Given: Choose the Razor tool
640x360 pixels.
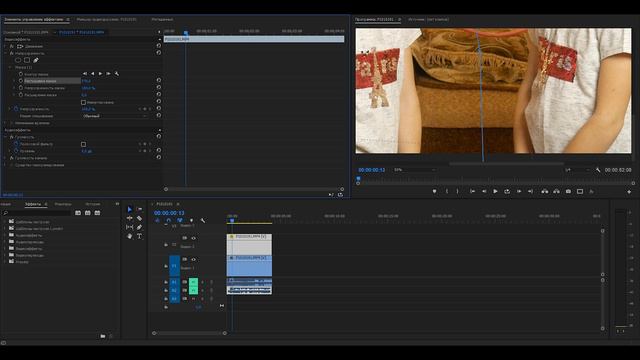Looking at the screenshot, I should (x=139, y=218).
